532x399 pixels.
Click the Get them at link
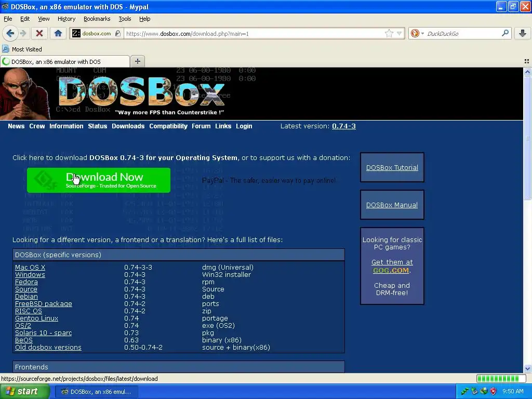(x=392, y=262)
